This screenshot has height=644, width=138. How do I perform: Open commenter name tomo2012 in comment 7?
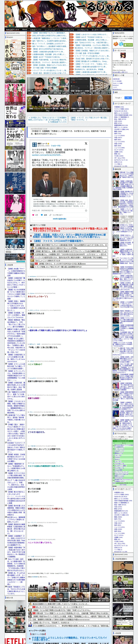(x=33, y=378)
